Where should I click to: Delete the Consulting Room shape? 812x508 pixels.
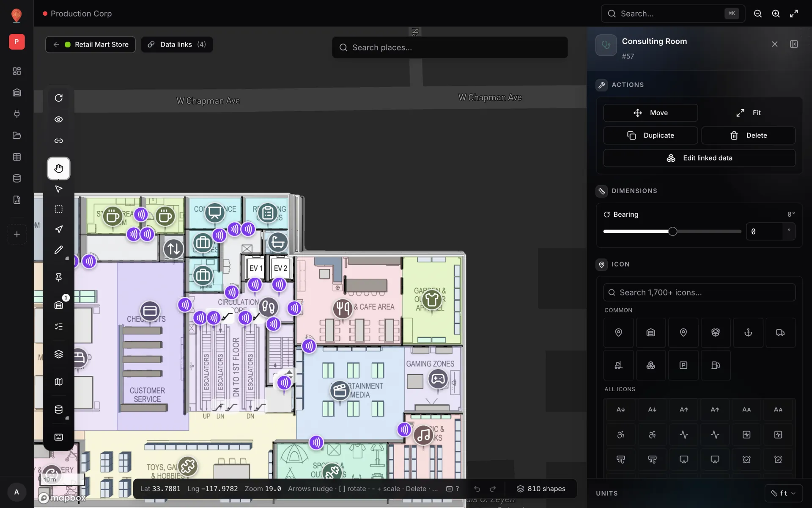coord(748,135)
